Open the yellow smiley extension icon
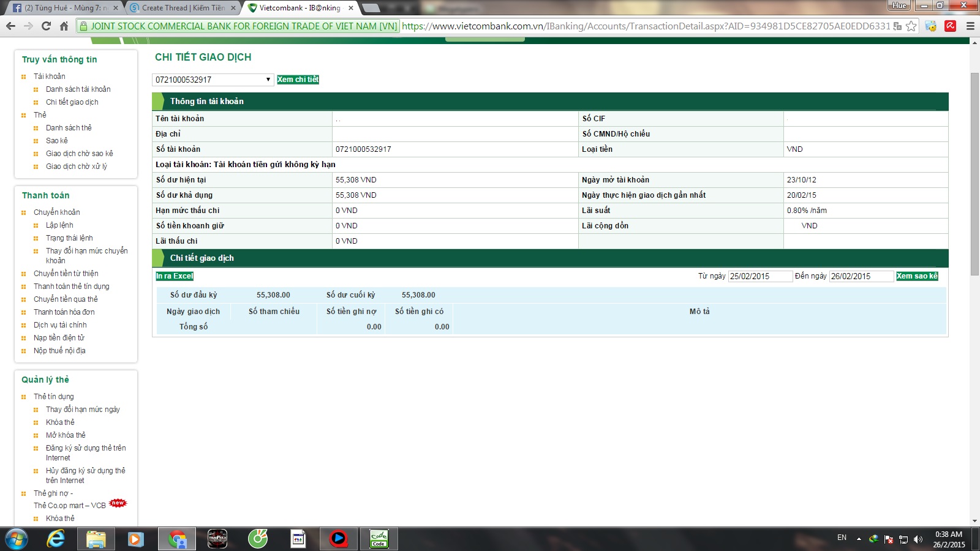 931,26
